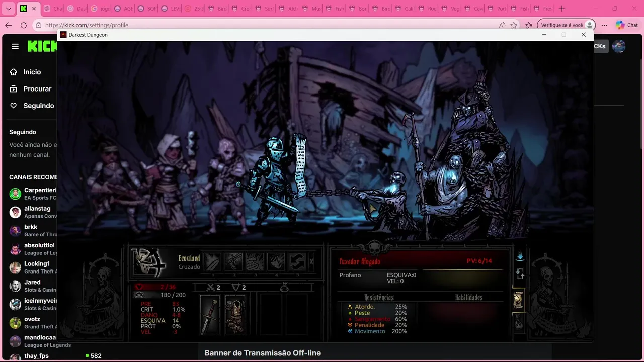Select the third combat skill numbered 3
Image resolution: width=644 pixels, height=362 pixels.
click(255, 261)
